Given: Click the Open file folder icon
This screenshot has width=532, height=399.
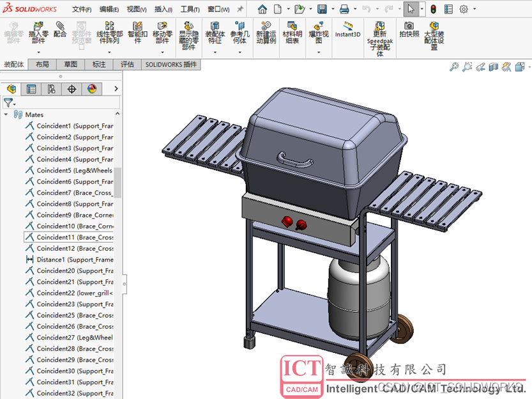Looking at the screenshot, I should [300, 9].
